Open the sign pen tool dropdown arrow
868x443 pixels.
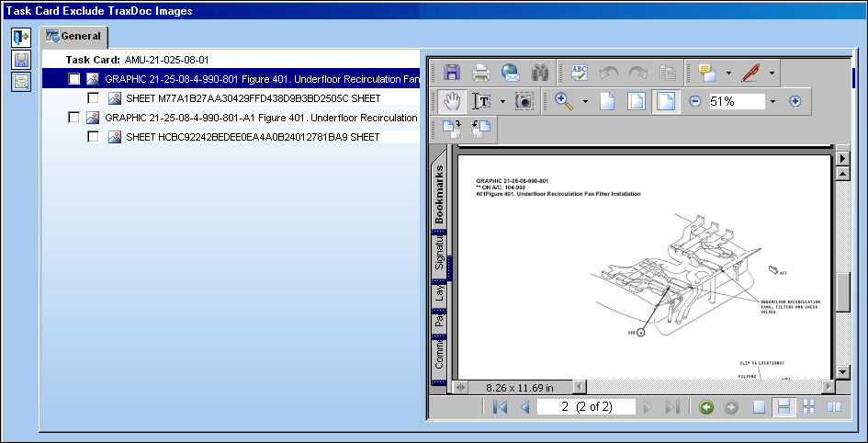(772, 74)
